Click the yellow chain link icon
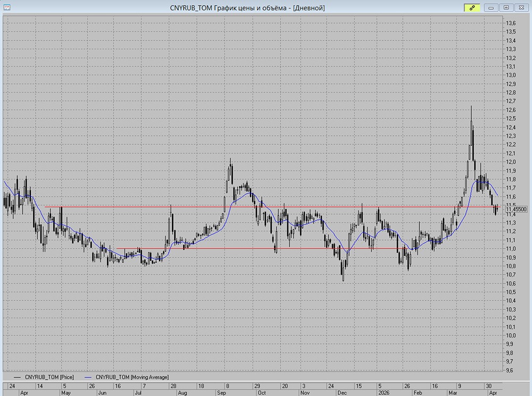Image resolution: width=532 pixels, height=396 pixels. coord(471,7)
